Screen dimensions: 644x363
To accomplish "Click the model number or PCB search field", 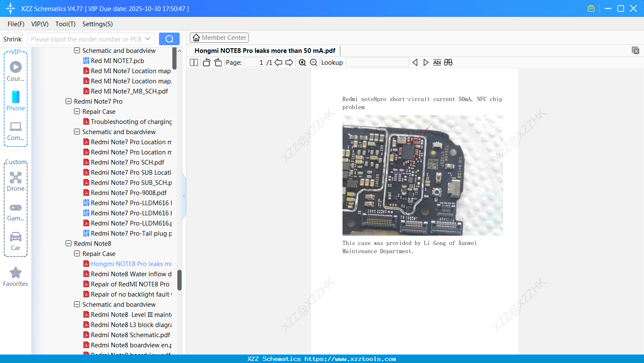I will (x=87, y=39).
